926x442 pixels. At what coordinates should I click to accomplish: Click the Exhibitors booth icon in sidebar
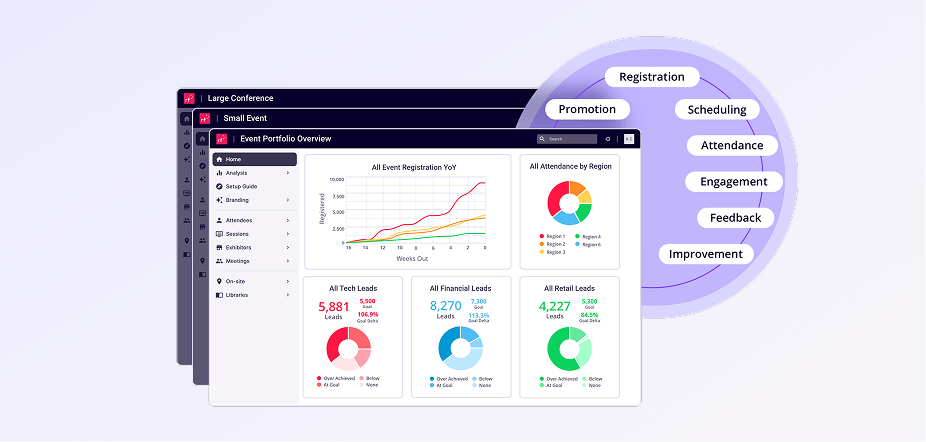click(219, 248)
